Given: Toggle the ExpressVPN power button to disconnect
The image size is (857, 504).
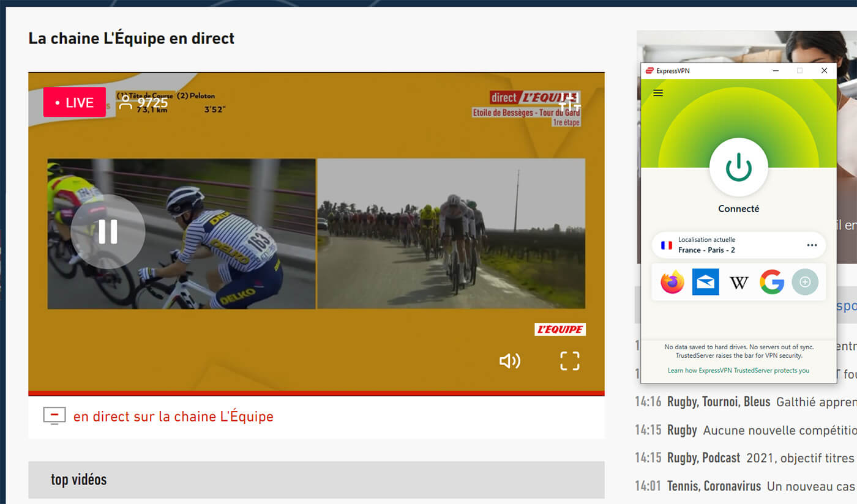Looking at the screenshot, I should (739, 168).
